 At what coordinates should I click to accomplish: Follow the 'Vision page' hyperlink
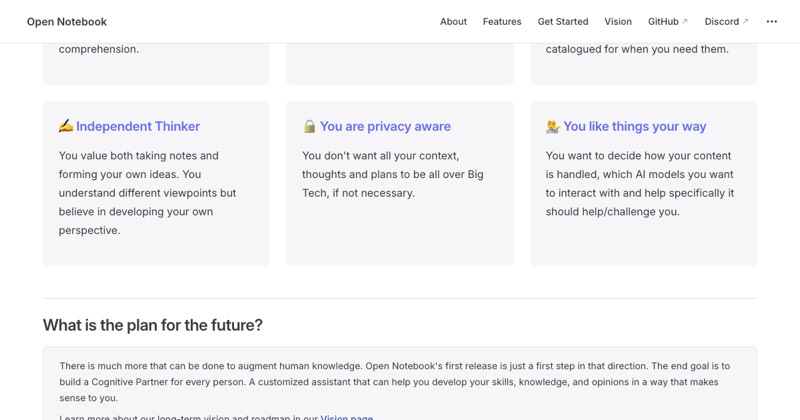point(346,417)
